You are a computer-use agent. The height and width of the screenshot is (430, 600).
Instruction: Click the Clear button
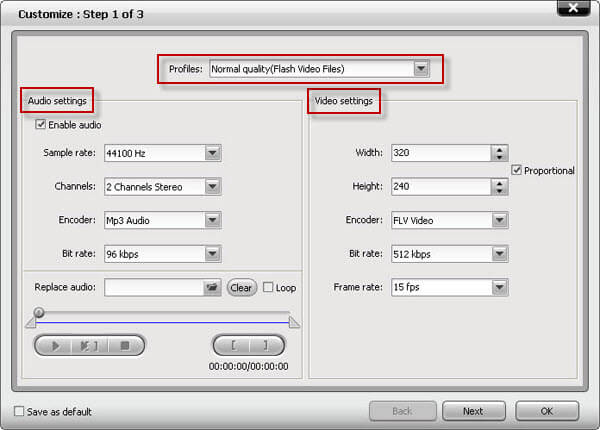241,288
